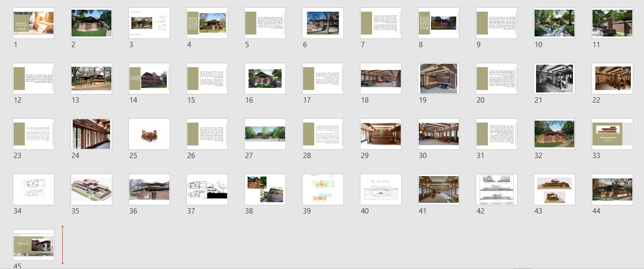Select slide 34 floor plan thumbnail

(34, 190)
